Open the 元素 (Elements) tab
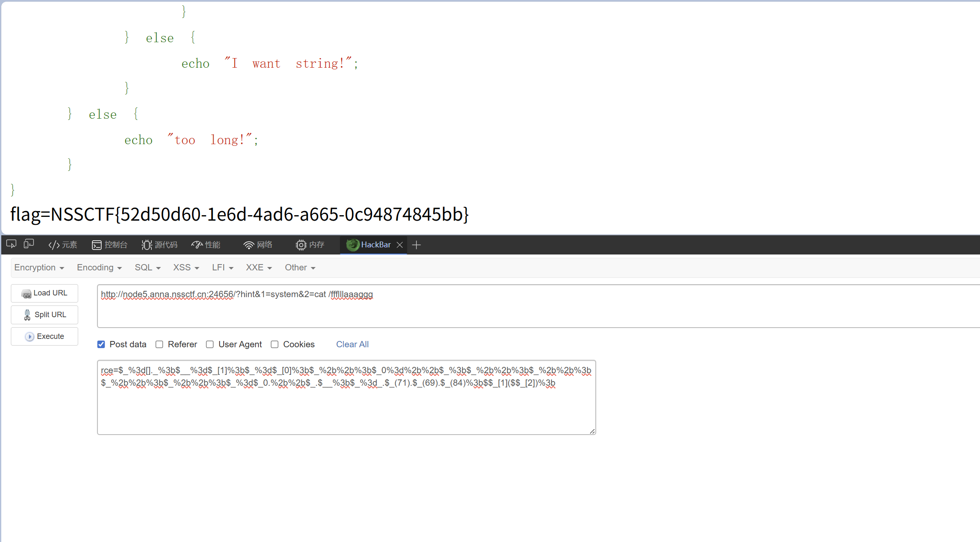The image size is (980, 542). tap(63, 245)
